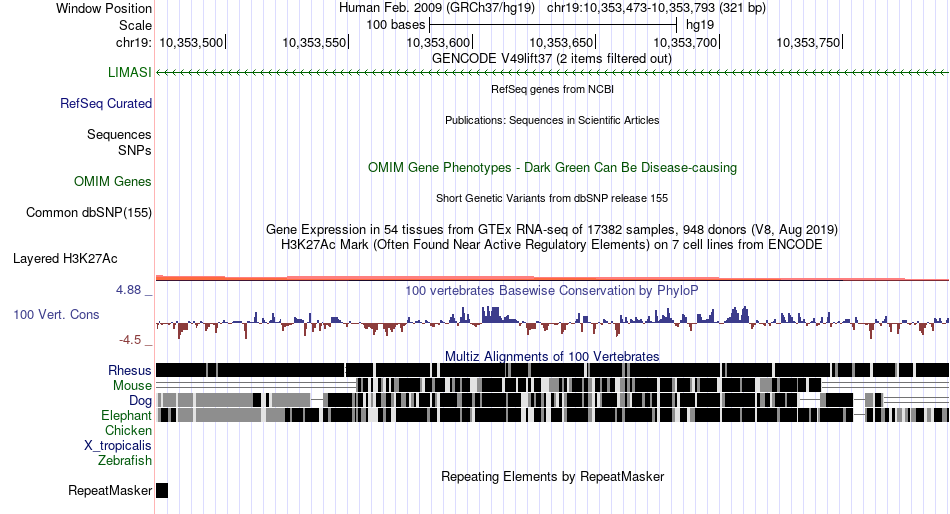The width and height of the screenshot is (950, 514).
Task: Click the Chicken alignment row label
Action: [x=128, y=430]
